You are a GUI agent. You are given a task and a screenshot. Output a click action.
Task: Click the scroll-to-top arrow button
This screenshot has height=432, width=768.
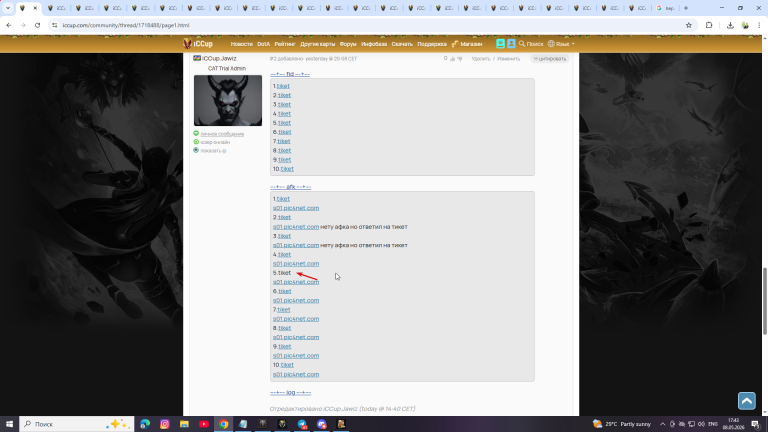(746, 401)
